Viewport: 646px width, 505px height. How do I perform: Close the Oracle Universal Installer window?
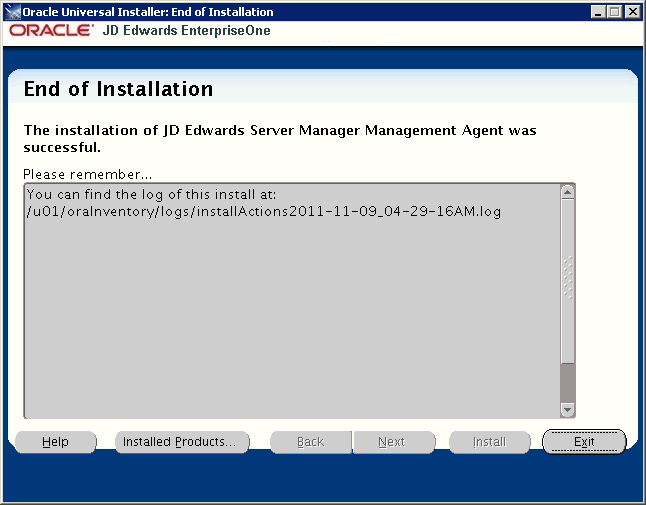[632, 12]
